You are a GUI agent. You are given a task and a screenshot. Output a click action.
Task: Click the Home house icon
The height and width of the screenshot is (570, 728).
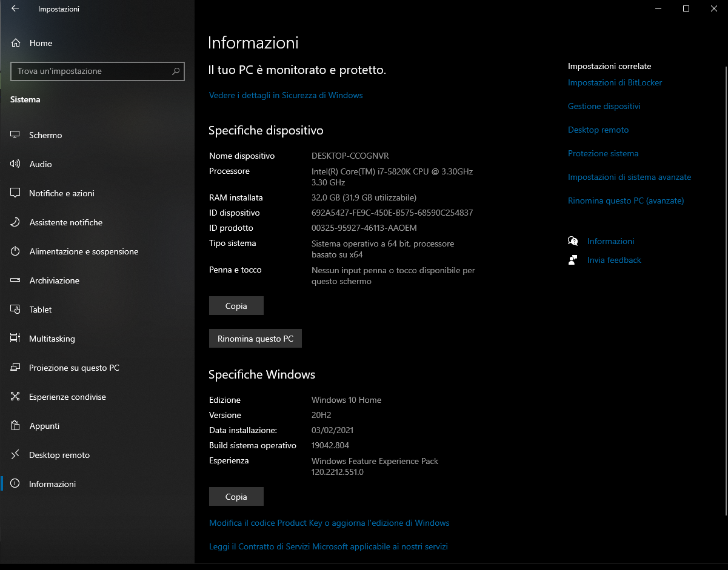click(16, 43)
